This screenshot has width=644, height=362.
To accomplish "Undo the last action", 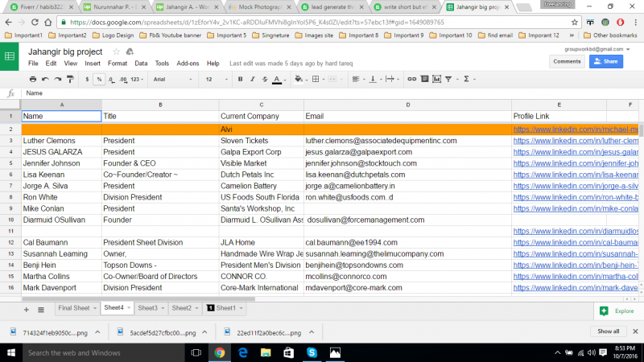I will (x=46, y=79).
